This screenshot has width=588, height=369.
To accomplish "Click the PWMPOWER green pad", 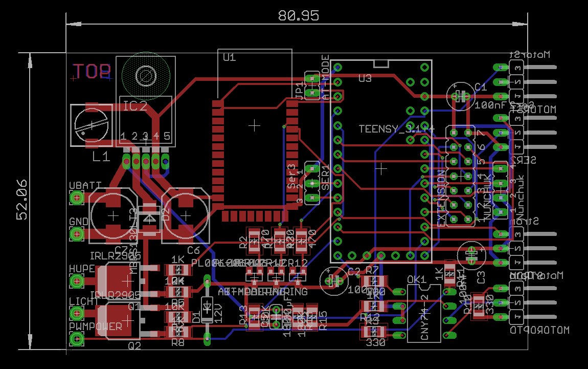I will 77,340.
